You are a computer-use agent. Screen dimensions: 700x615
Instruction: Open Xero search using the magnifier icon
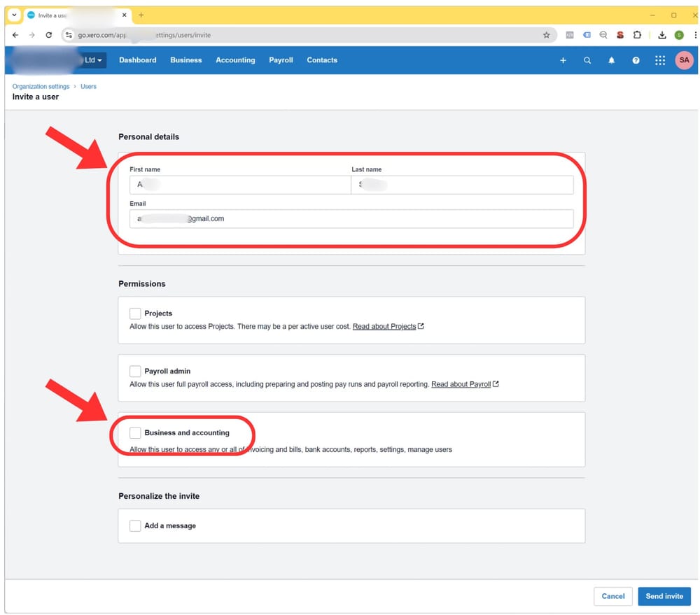pyautogui.click(x=587, y=60)
